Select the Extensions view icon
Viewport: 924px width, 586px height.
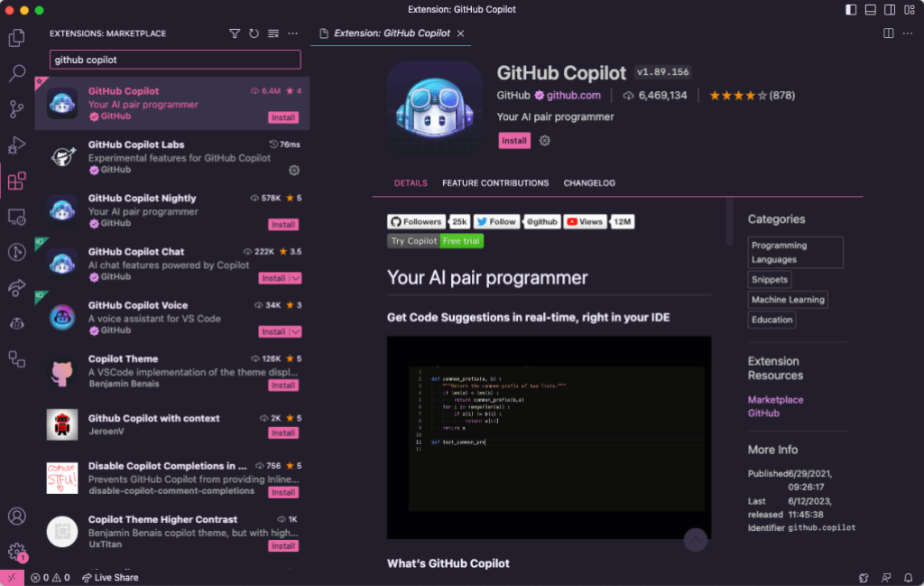pos(16,181)
